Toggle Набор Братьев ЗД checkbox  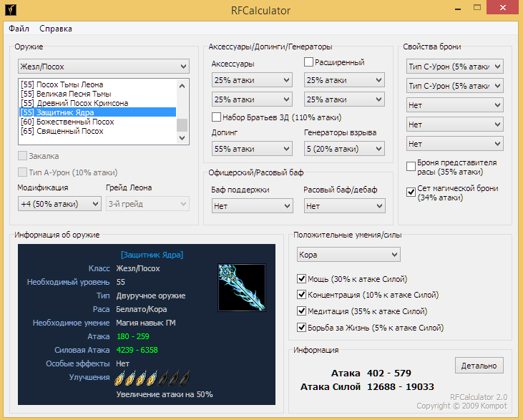point(217,117)
